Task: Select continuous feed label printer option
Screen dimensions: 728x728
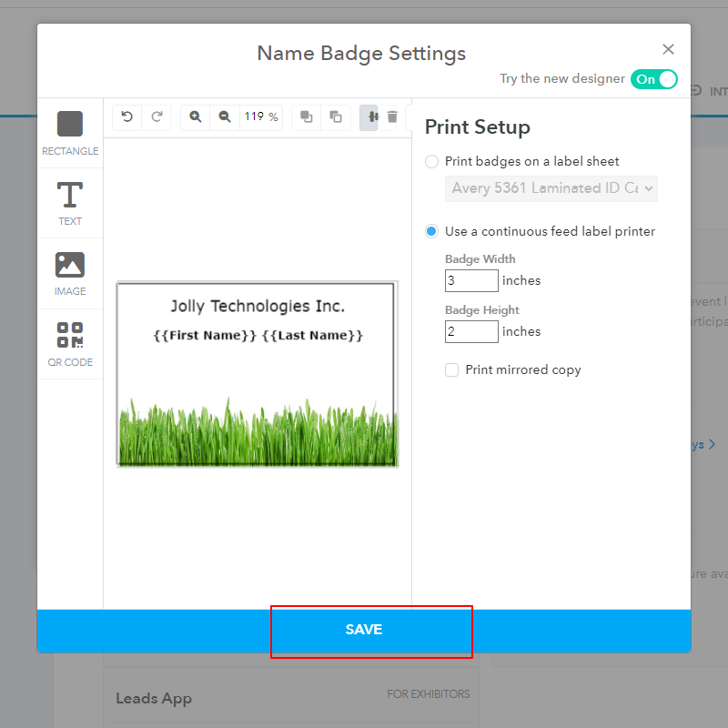Action: pyautogui.click(x=432, y=231)
